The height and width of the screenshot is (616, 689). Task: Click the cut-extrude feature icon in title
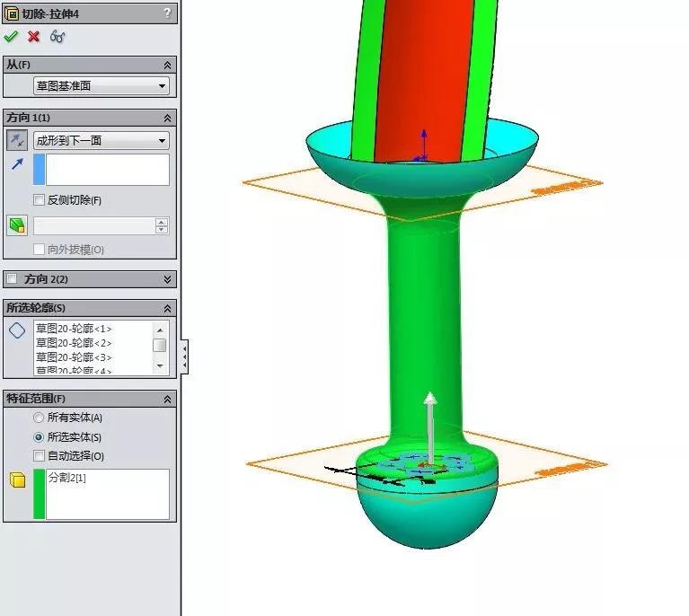(x=12, y=14)
